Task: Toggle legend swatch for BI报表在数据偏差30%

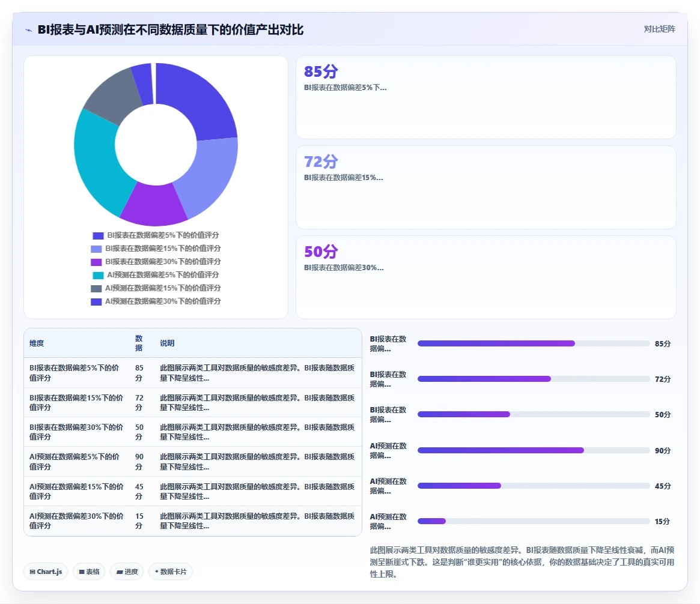Action: [96, 262]
